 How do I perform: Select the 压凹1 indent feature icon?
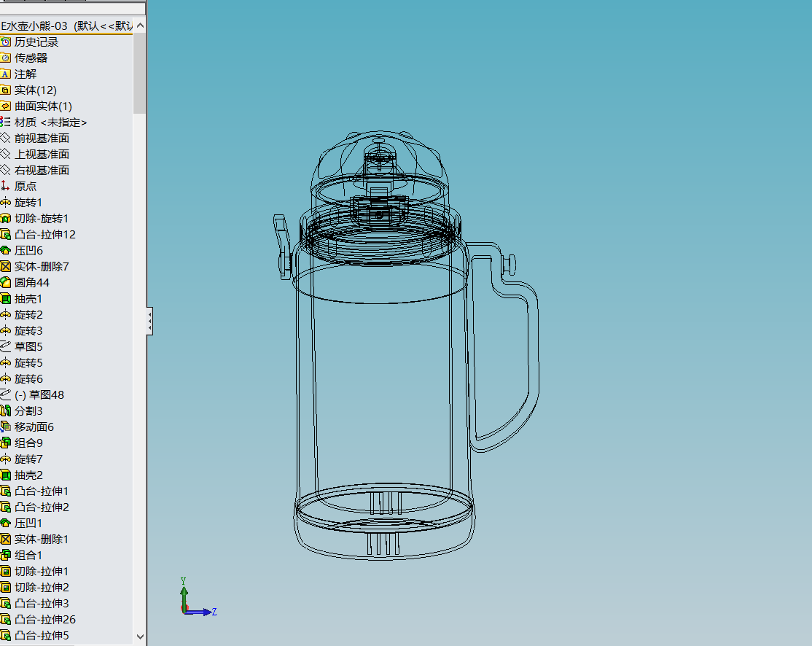tap(6, 524)
